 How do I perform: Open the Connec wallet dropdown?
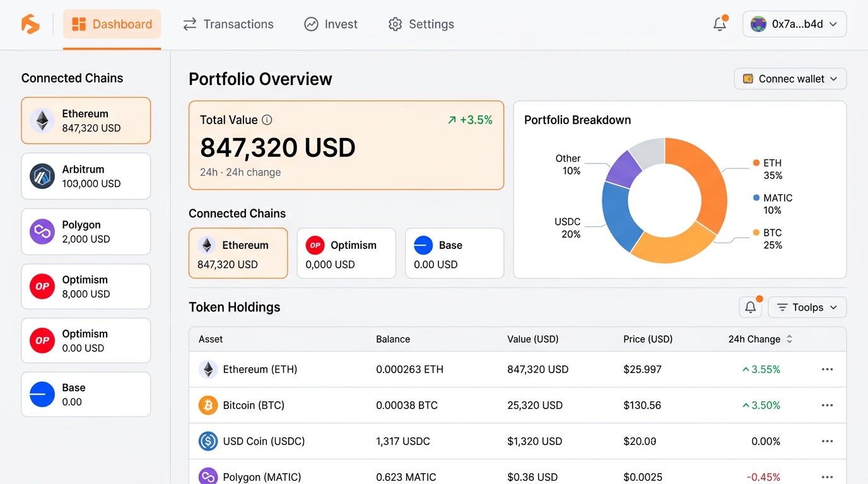[790, 79]
